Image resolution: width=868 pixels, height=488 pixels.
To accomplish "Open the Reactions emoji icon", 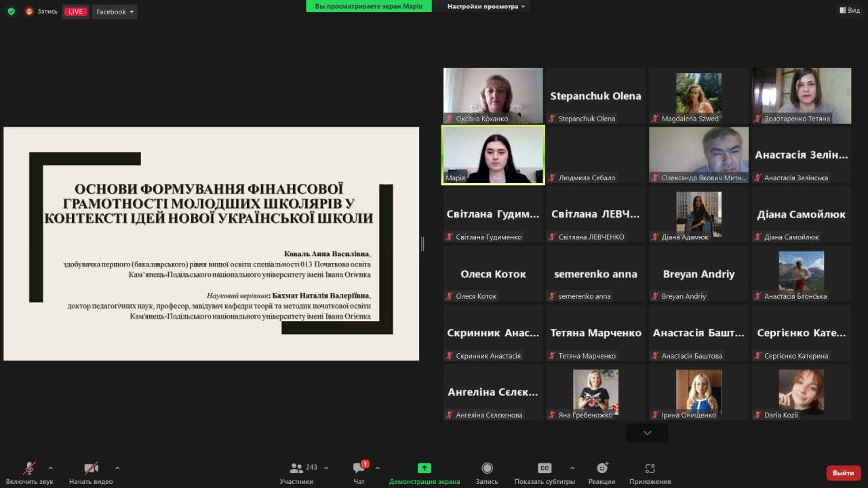I will (x=601, y=468).
